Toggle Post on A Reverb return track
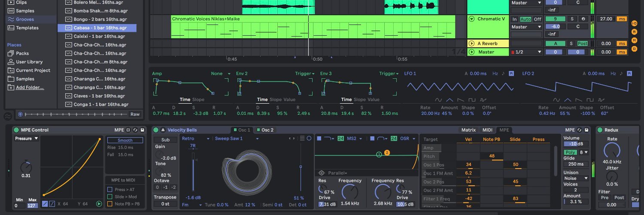This screenshot has height=215, width=644. click(583, 43)
